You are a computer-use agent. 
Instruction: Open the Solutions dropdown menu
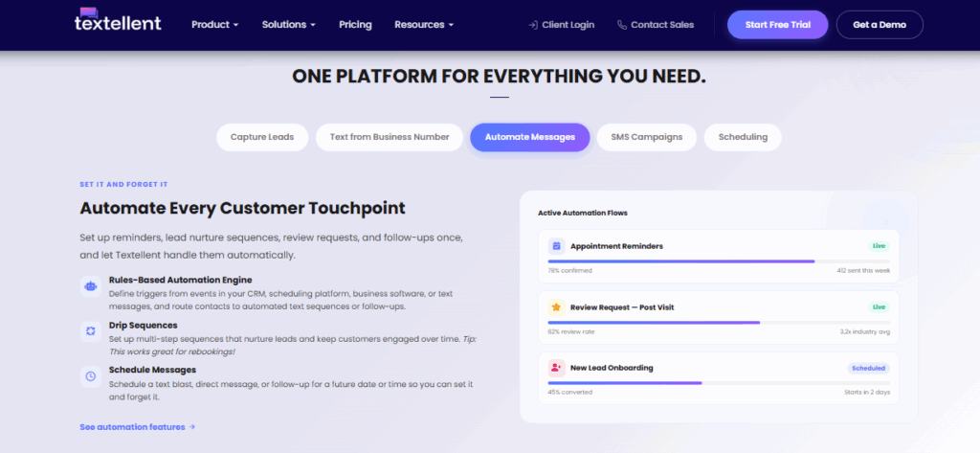coord(288,25)
